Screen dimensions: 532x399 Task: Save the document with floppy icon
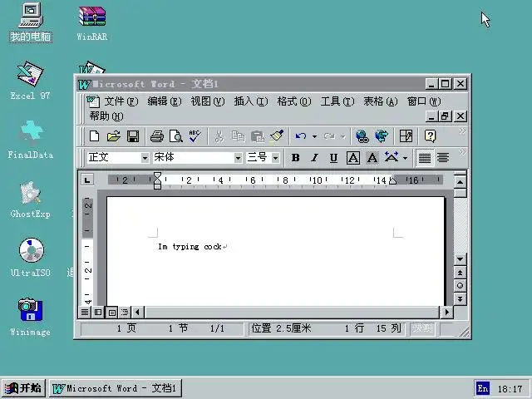[133, 136]
